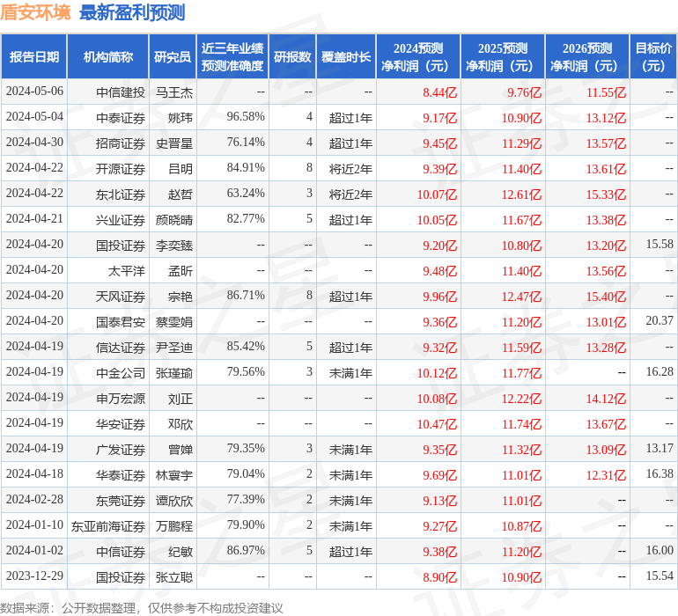Click the 2026 forecast 12.31亿
The image size is (678, 616).
coord(606,475)
